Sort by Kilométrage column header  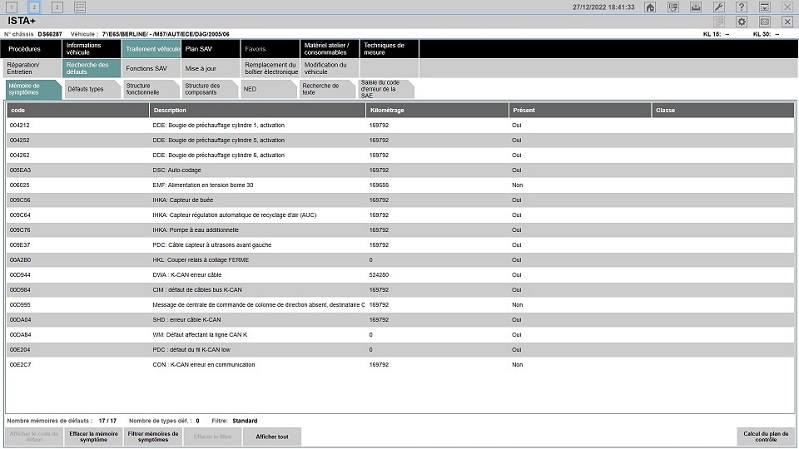437,110
